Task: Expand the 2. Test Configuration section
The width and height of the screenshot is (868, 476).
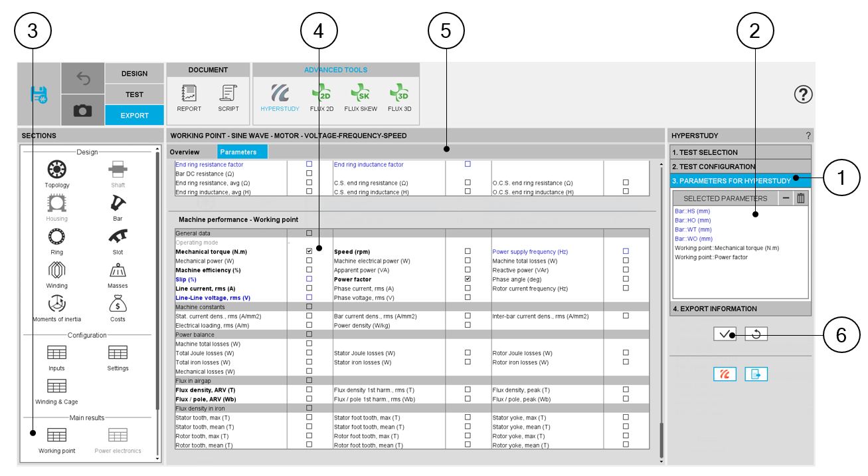Action: pyautogui.click(x=741, y=166)
